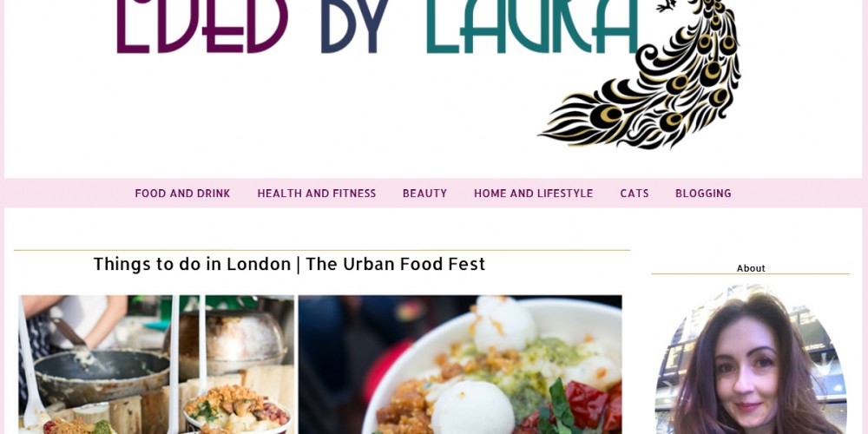Open the Food and Drink category
This screenshot has height=434, width=868.
pos(182,194)
